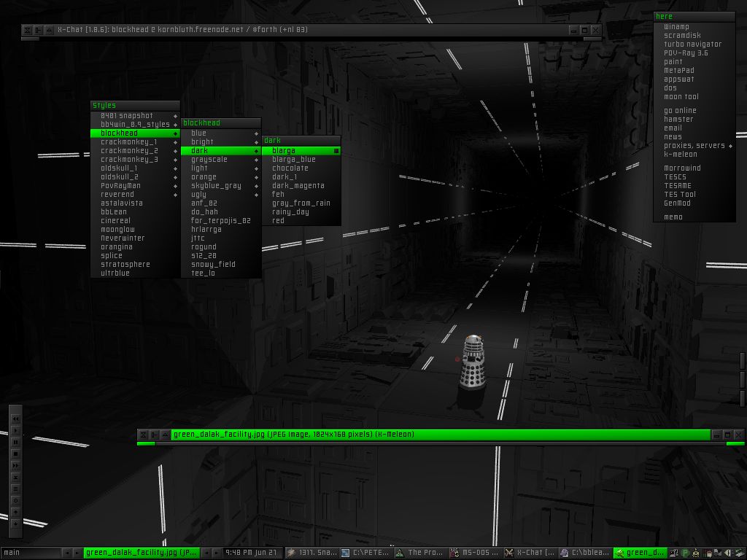The width and height of the screenshot is (747, 560).
Task: Launch turbo navigator from here menu
Action: coord(694,44)
